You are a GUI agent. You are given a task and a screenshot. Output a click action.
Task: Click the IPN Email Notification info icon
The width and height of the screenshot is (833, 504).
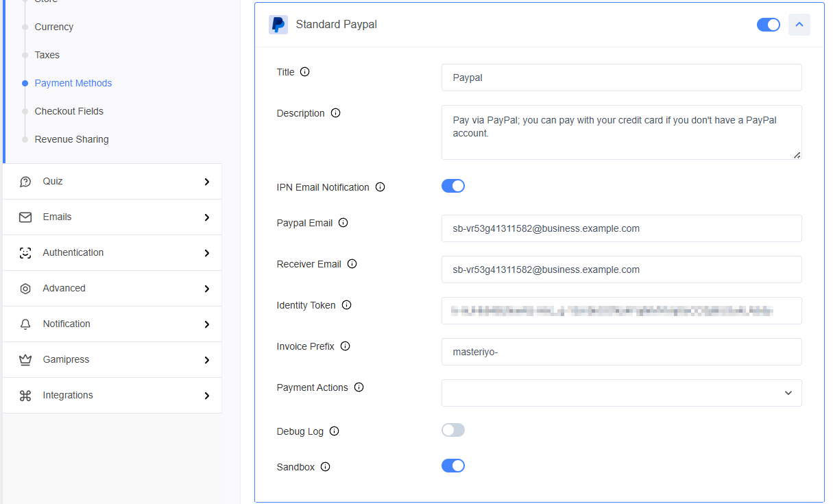381,187
